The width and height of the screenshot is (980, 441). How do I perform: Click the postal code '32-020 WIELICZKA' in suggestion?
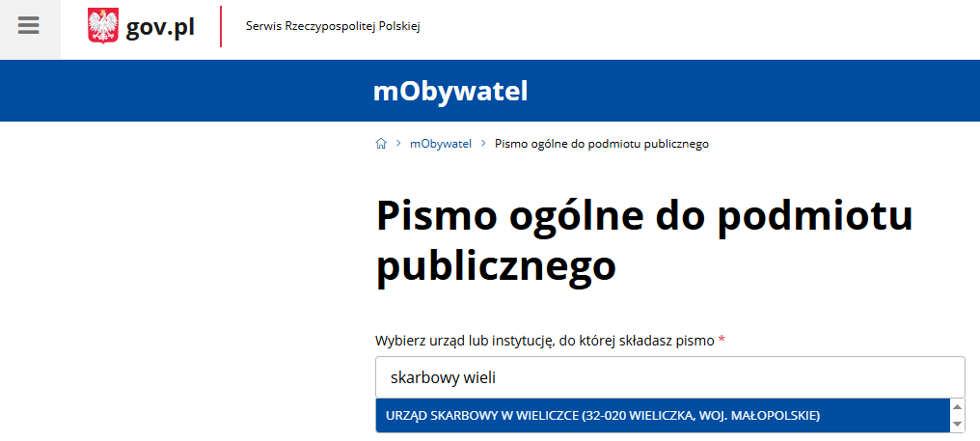click(637, 416)
